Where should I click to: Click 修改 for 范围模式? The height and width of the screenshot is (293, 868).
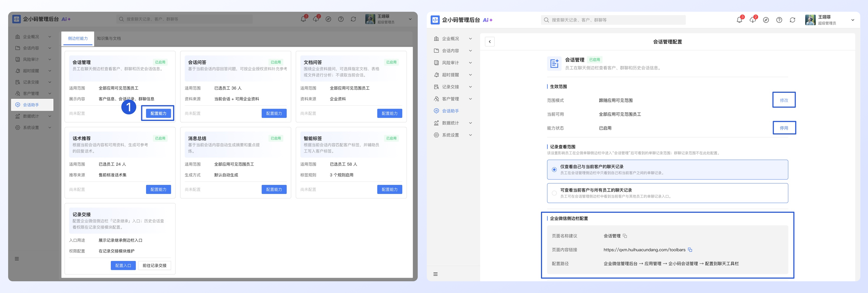tap(784, 100)
